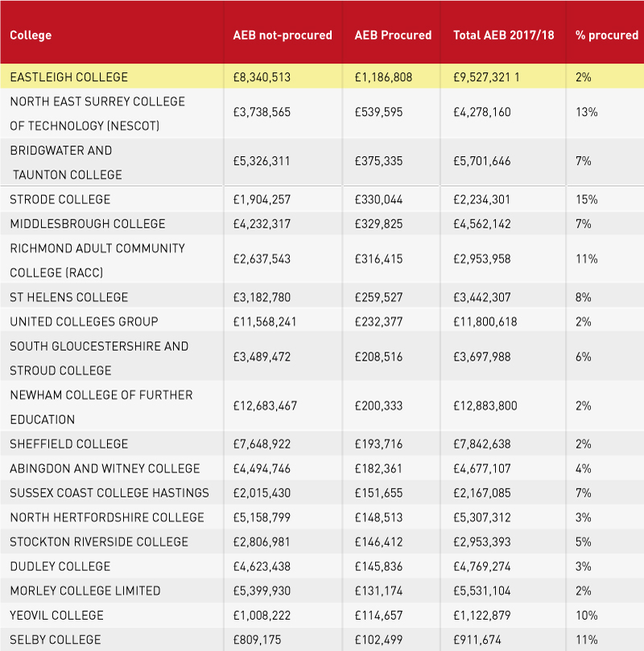
Task: Click the DUDLEY COLLEGE name cell
Action: tap(60, 567)
